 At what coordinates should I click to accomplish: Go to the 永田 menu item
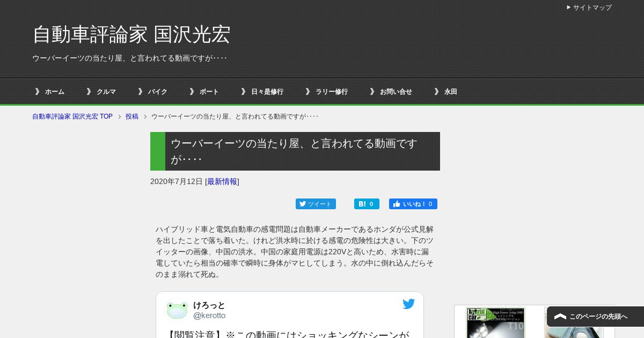click(451, 92)
